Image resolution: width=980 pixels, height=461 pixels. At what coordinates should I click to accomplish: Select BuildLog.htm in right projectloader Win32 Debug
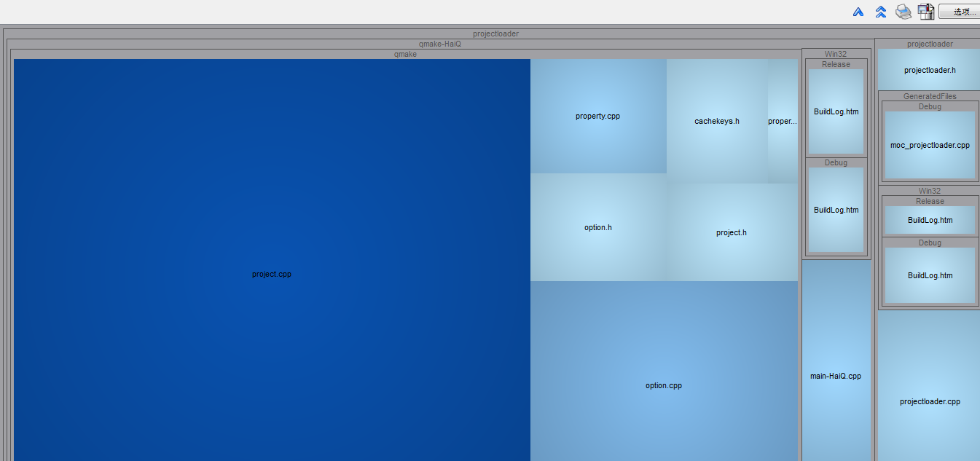930,275
